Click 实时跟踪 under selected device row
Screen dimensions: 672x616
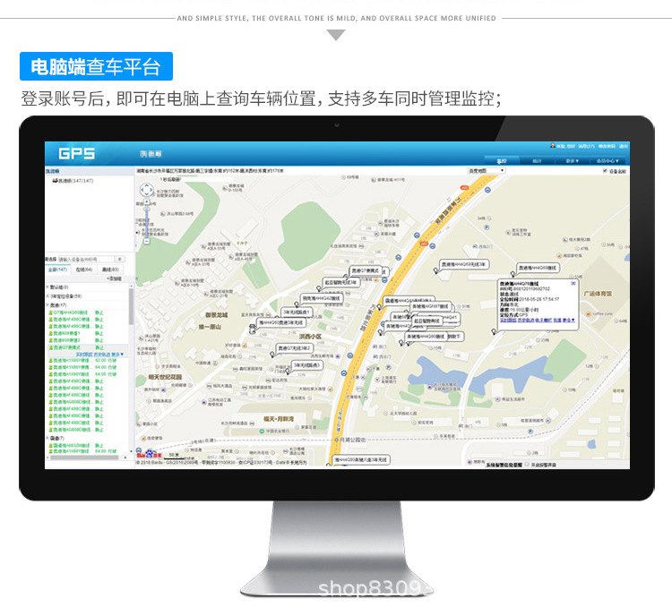click(84, 355)
